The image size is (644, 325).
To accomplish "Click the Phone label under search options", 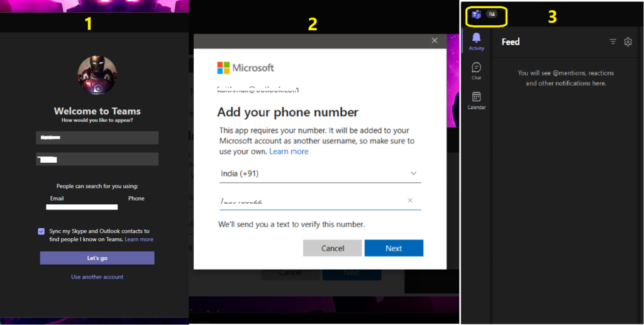I will (x=136, y=198).
